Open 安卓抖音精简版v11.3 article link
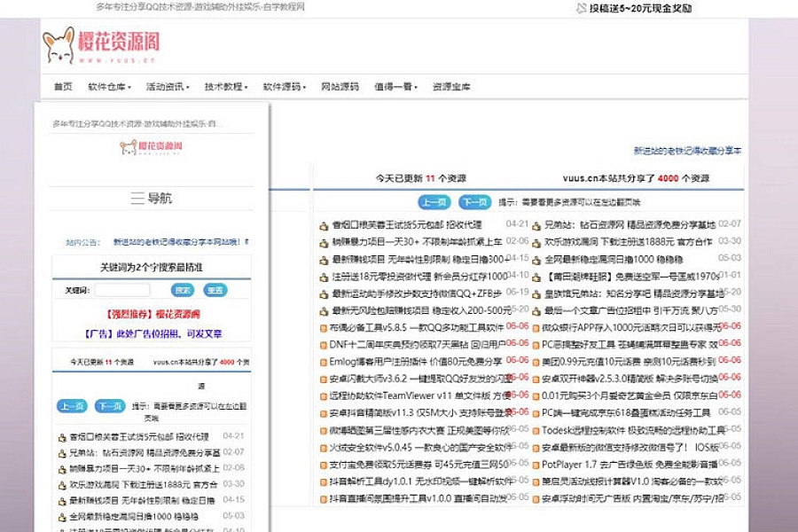798x532 pixels. point(421,413)
